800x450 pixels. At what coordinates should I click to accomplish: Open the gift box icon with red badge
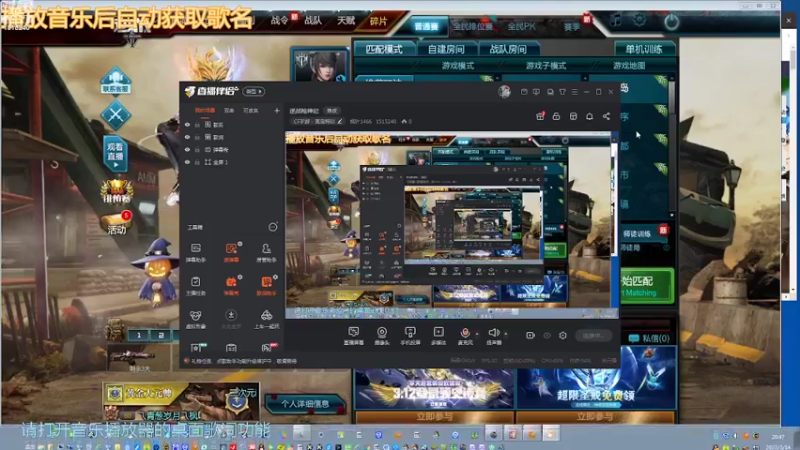pyautogui.click(x=540, y=116)
